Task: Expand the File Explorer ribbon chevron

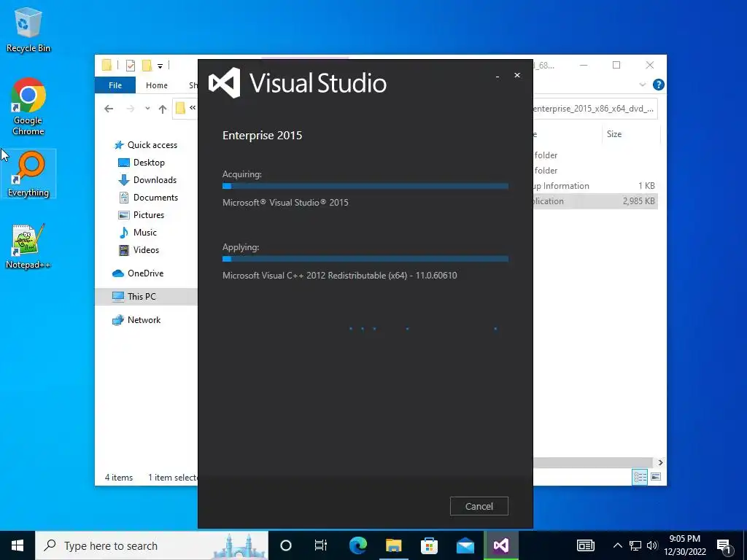Action: click(x=643, y=85)
